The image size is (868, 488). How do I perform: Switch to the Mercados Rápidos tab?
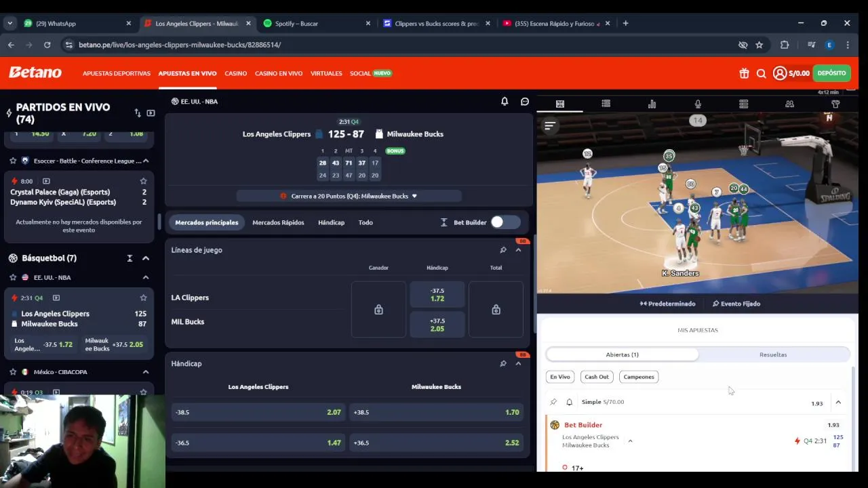(278, 222)
